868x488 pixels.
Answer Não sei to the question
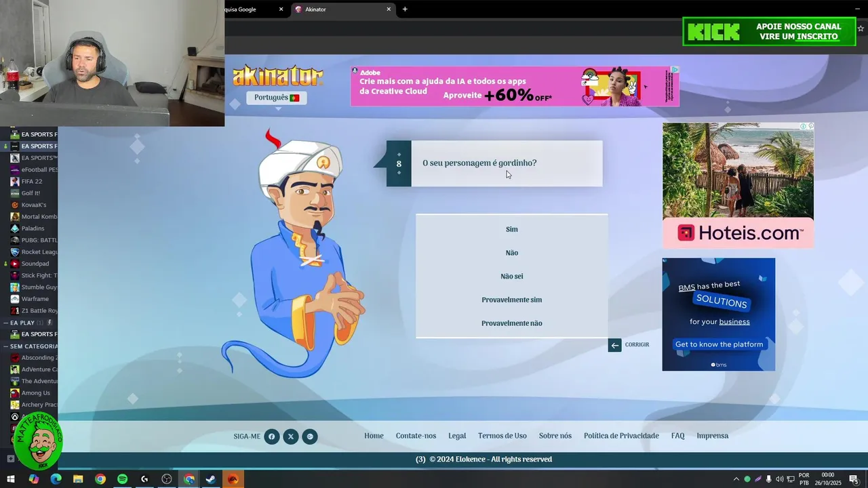512,277
